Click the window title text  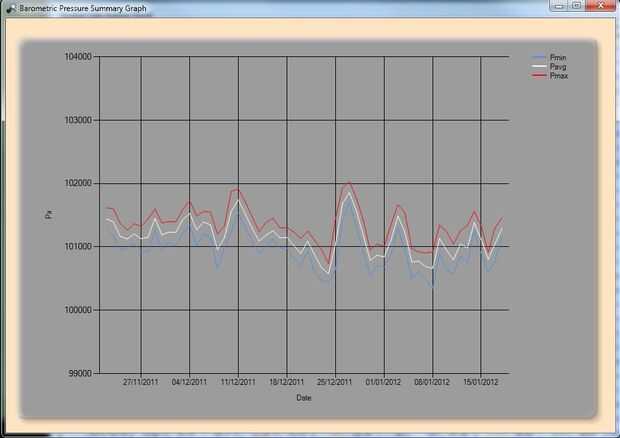click(83, 8)
